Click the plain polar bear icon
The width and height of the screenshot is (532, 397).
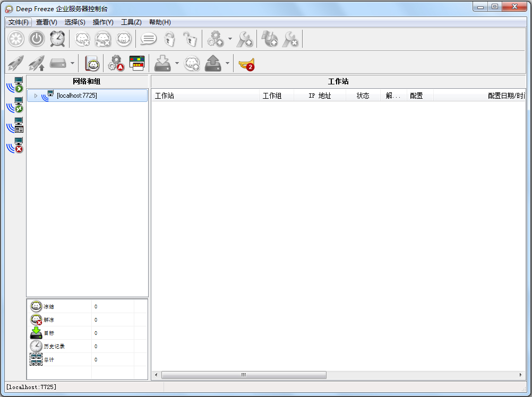click(x=124, y=39)
